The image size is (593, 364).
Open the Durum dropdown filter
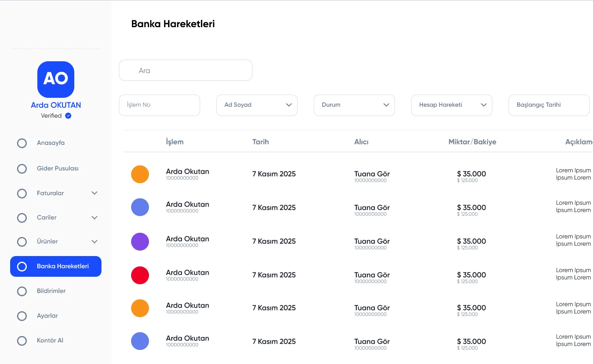coord(354,105)
